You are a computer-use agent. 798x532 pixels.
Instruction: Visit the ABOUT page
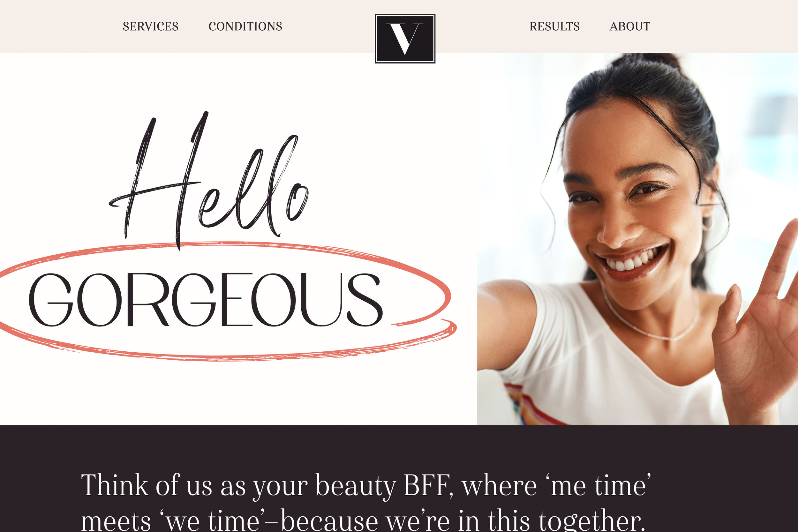point(630,26)
